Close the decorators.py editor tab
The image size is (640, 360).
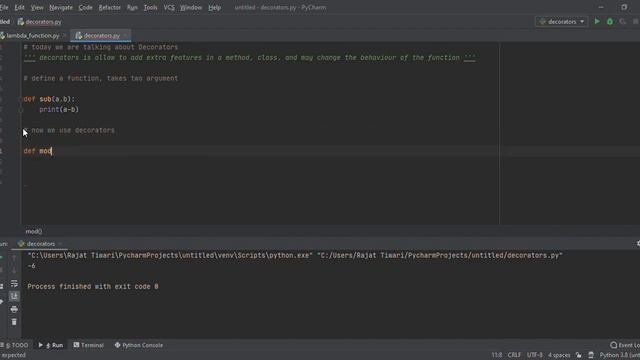click(x=125, y=36)
